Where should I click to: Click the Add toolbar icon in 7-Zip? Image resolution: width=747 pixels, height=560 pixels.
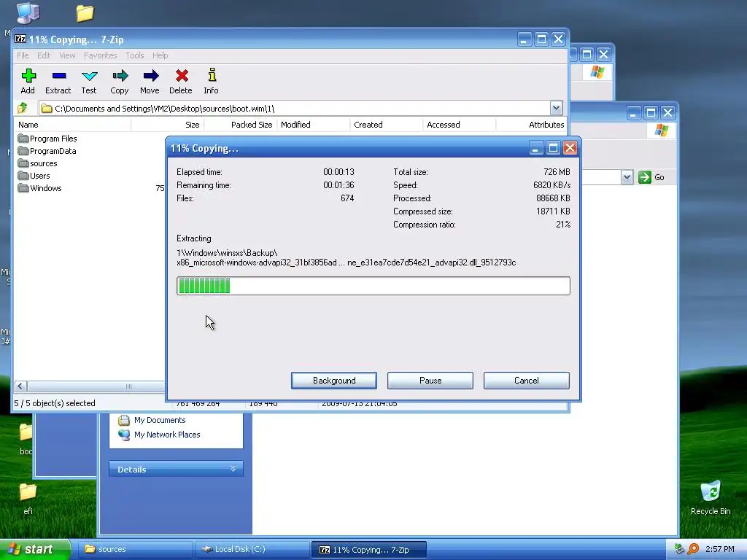[x=28, y=82]
